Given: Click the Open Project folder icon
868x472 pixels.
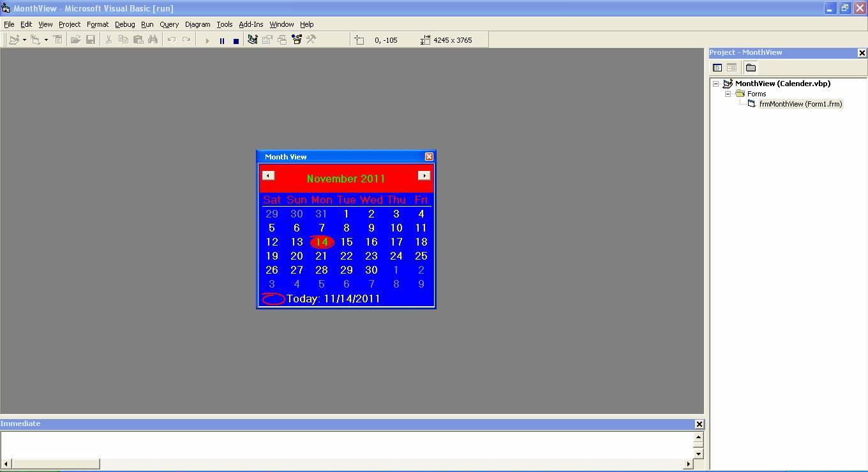Looking at the screenshot, I should point(75,40).
